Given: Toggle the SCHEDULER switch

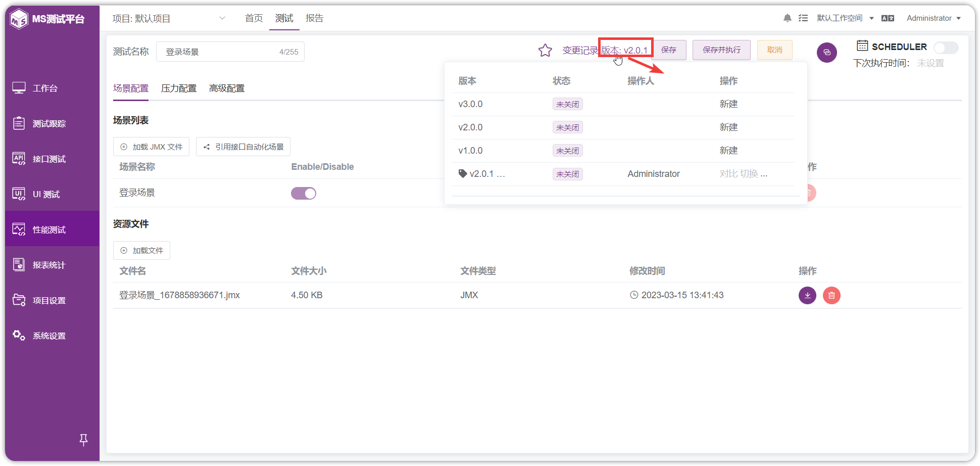Looking at the screenshot, I should (x=946, y=48).
